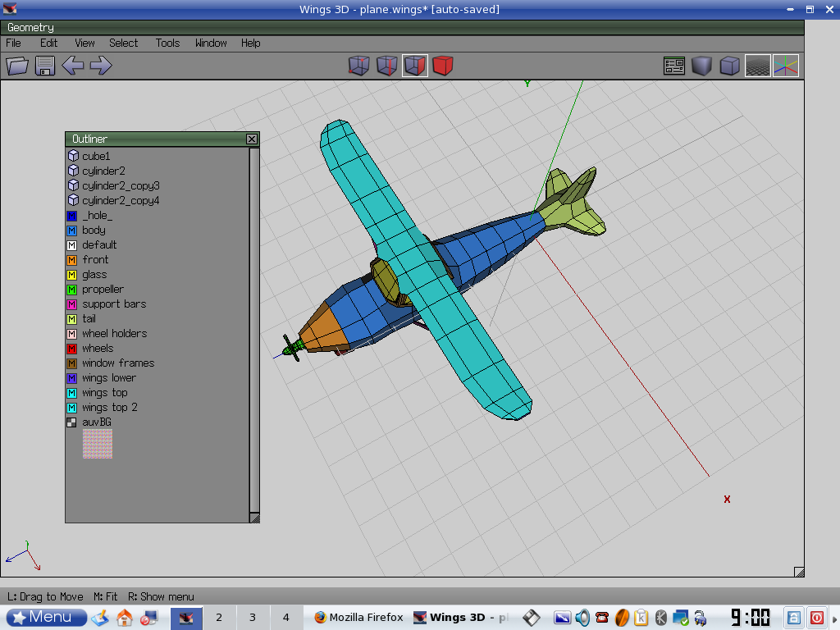This screenshot has height=630, width=840.
Task: Switch to Mozilla Firefox in taskbar
Action: pyautogui.click(x=358, y=618)
